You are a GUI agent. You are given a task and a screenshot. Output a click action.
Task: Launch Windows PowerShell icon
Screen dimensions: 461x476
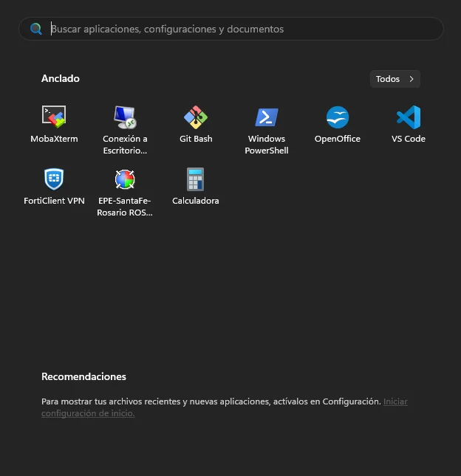267,117
